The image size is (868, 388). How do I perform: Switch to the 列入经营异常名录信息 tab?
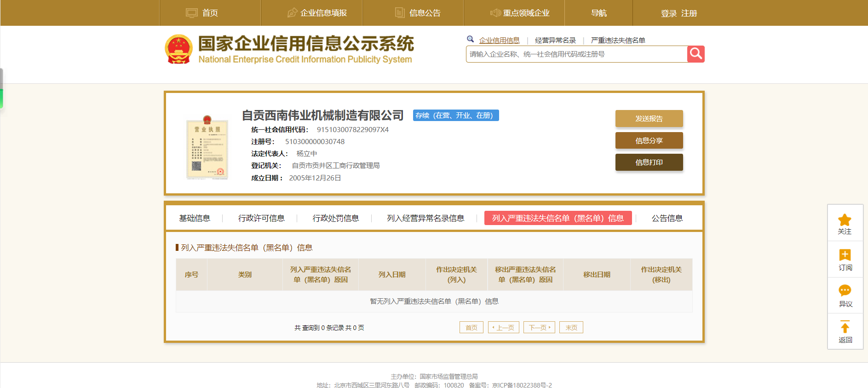point(425,218)
